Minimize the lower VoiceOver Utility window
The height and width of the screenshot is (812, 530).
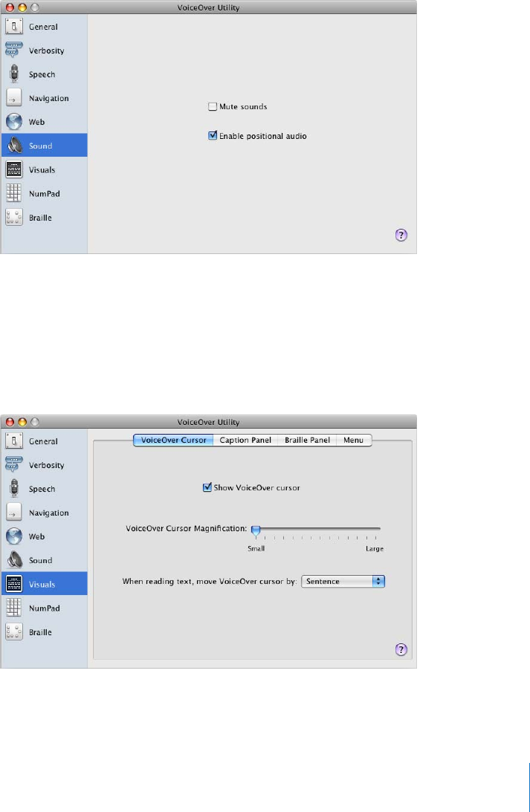coord(22,422)
